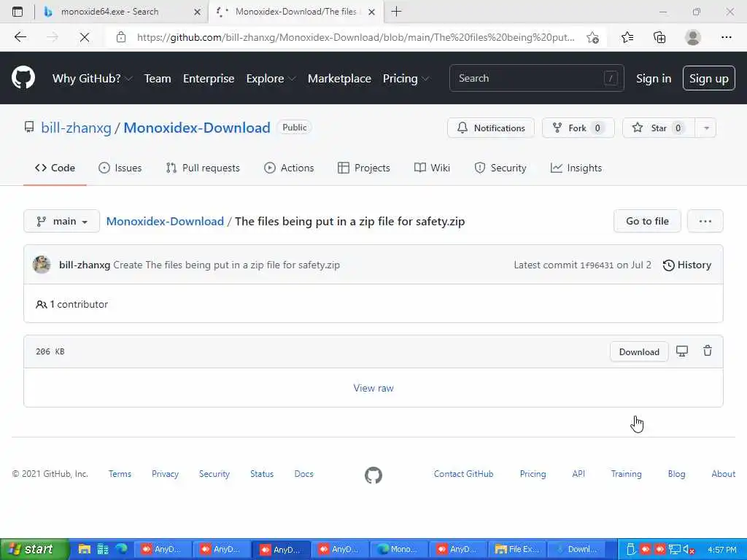
Task: Open browser Collections icon
Action: [x=659, y=37]
